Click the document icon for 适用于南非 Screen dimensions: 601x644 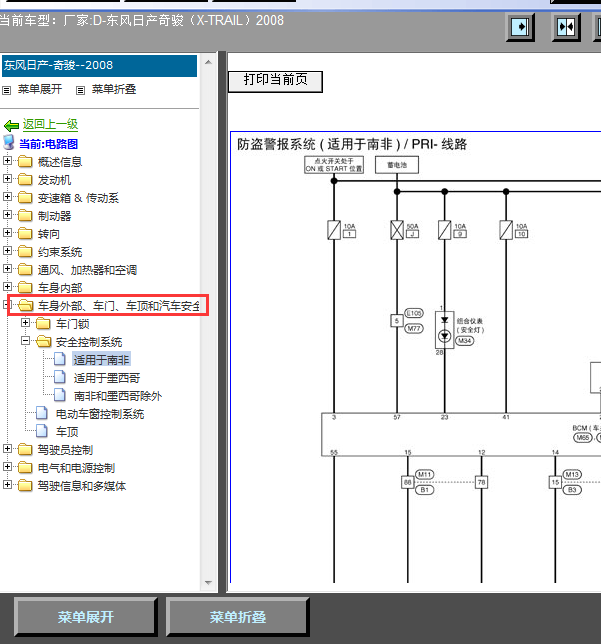[60, 359]
